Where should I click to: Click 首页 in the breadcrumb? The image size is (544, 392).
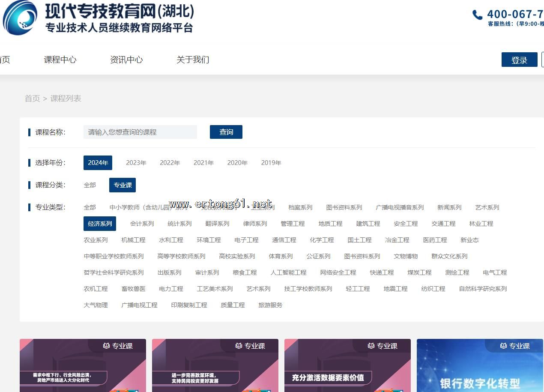click(32, 99)
